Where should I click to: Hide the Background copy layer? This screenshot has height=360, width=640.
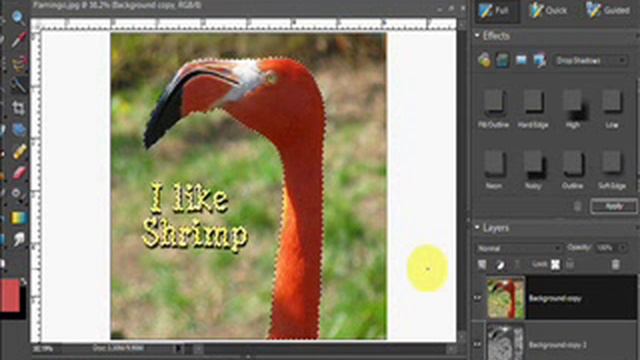[x=478, y=298]
